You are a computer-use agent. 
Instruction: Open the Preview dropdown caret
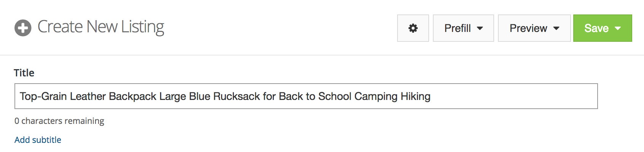[x=556, y=28]
